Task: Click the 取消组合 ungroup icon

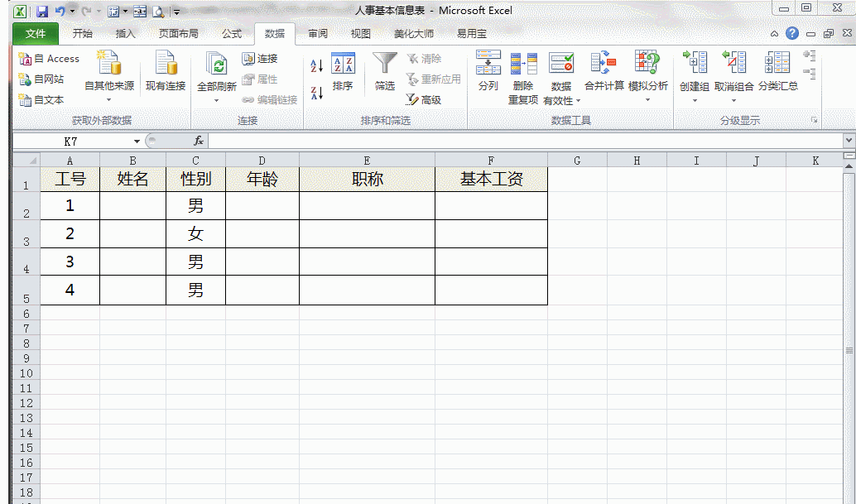Action: coord(733,63)
